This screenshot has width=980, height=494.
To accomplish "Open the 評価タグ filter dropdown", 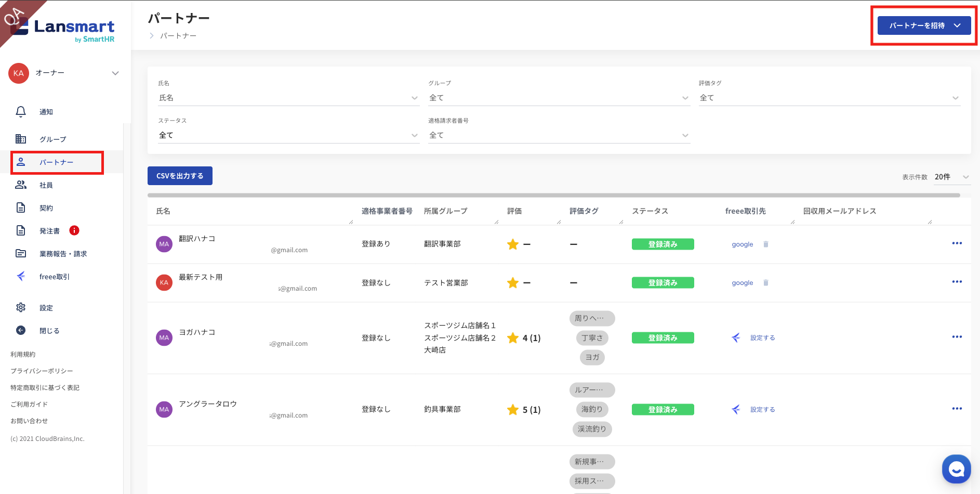I will tap(829, 98).
